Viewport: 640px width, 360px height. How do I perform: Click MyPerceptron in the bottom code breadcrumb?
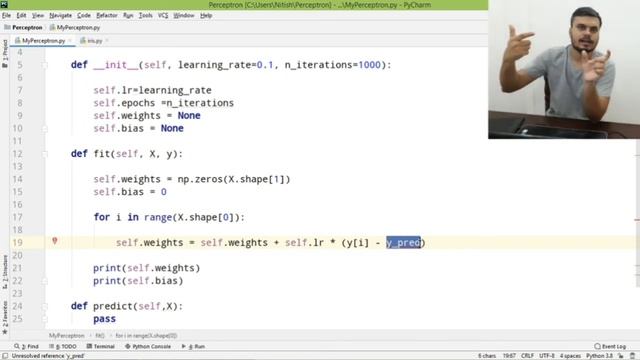pyautogui.click(x=67, y=336)
